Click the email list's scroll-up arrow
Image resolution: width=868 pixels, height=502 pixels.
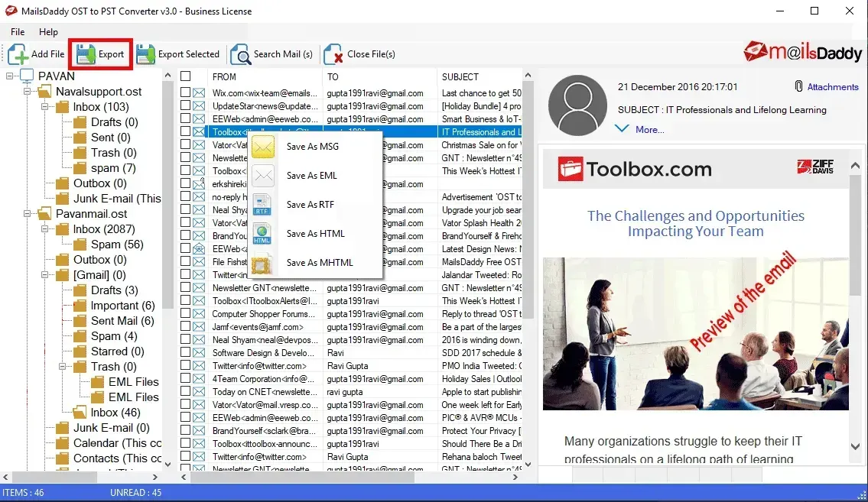click(x=528, y=75)
